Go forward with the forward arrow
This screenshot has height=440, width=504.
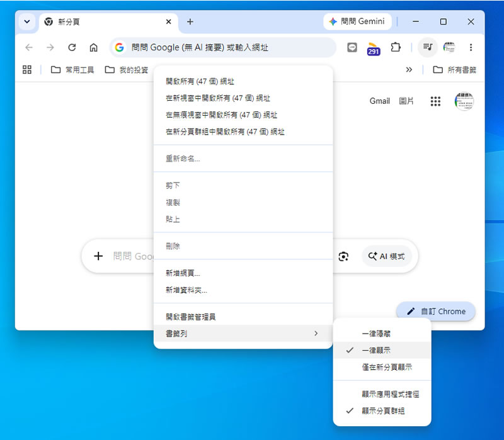click(50, 48)
